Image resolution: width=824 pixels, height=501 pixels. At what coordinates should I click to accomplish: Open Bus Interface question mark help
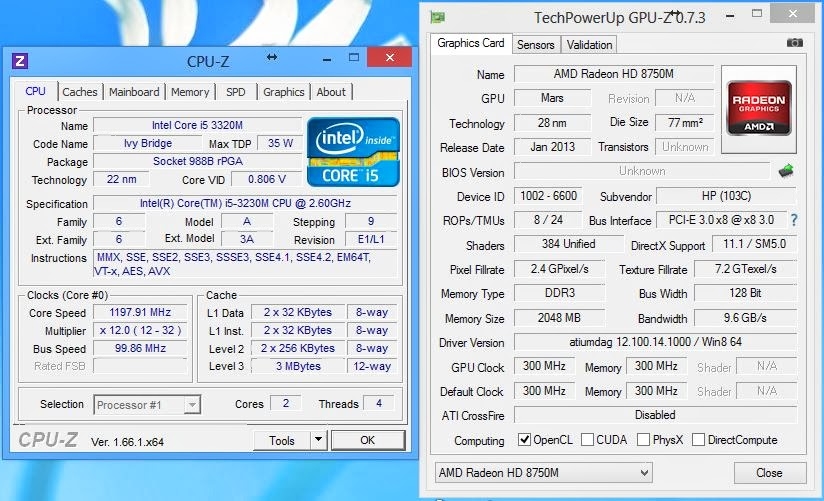click(x=794, y=220)
